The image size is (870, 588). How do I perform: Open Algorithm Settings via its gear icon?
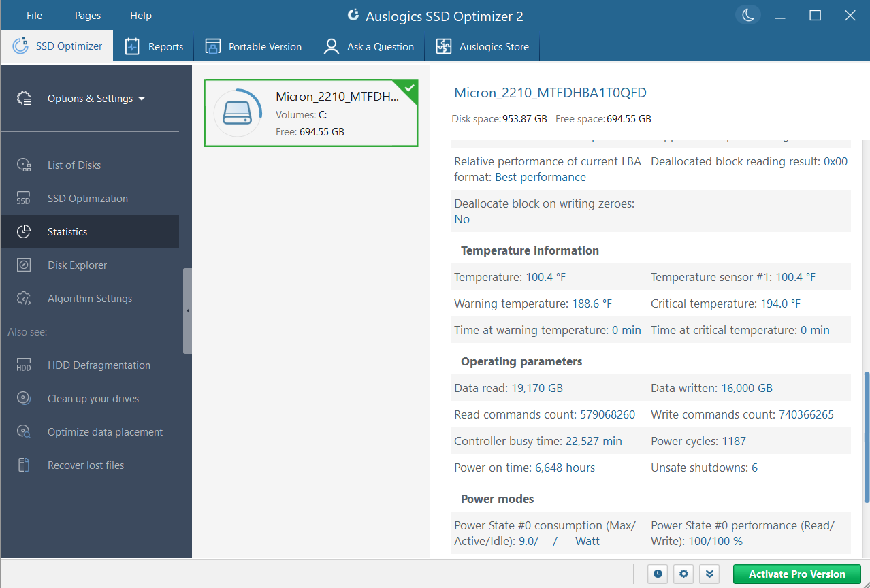[x=24, y=298]
